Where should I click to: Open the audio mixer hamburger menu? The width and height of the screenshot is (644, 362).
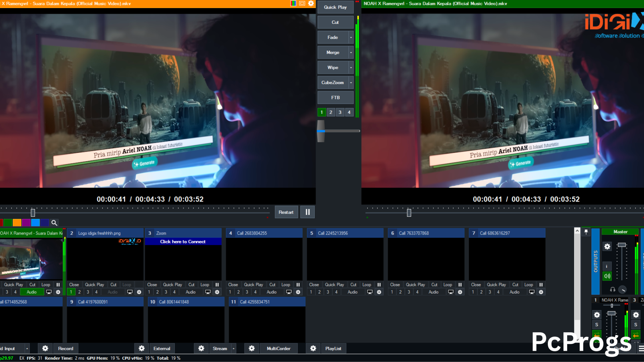tap(641, 348)
